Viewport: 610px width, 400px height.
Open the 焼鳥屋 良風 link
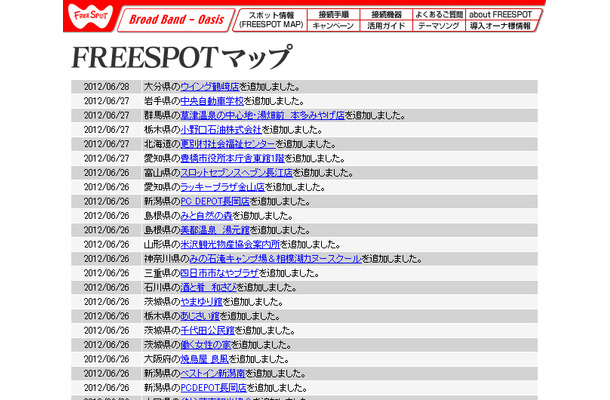click(205, 359)
